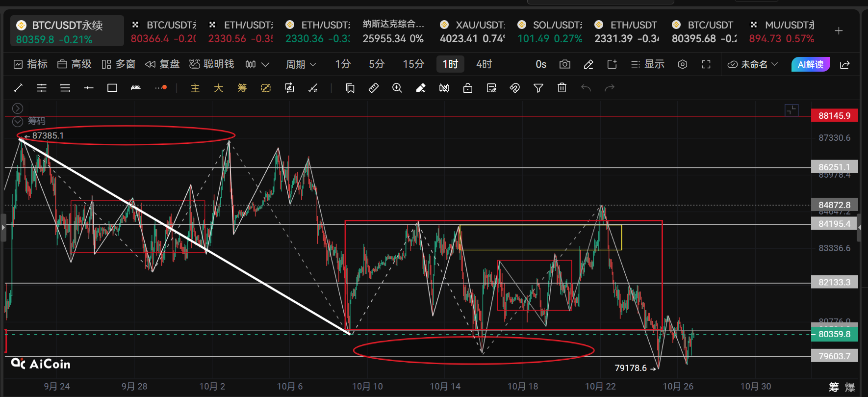
Task: Click the filter funnel icon
Action: [x=538, y=88]
